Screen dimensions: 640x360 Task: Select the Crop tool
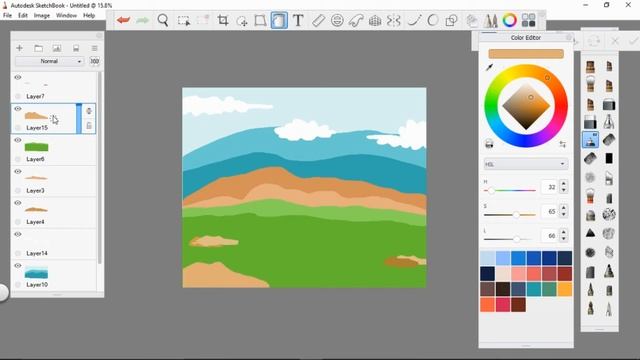(223, 20)
